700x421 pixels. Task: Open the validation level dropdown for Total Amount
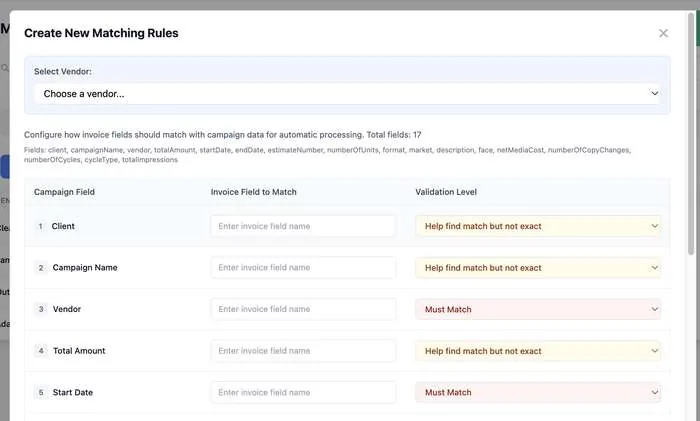tap(538, 350)
